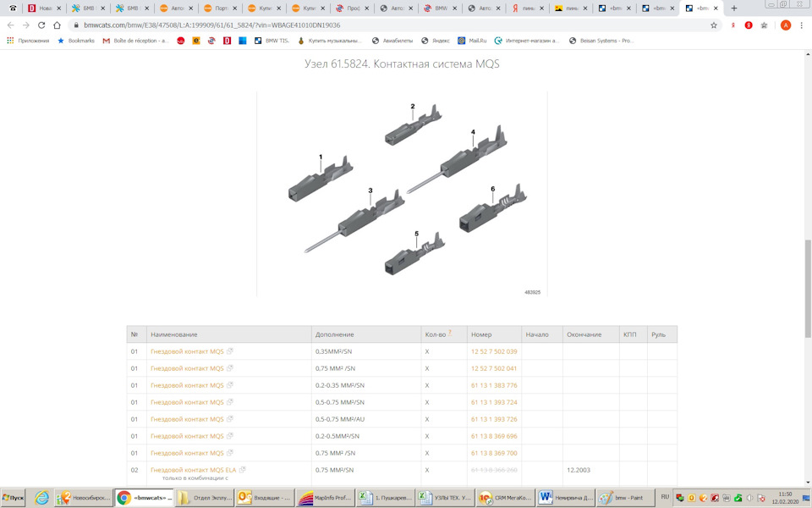Open the Приложения apps shortcut

(x=28, y=41)
